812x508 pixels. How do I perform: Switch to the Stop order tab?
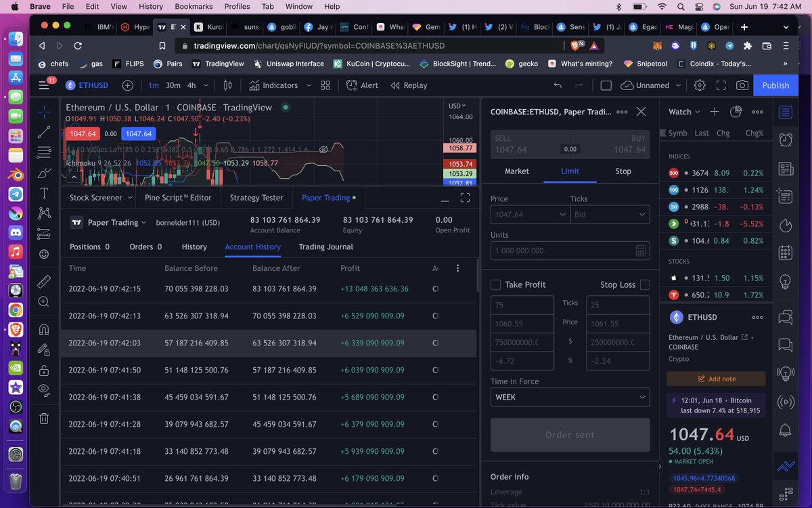623,171
